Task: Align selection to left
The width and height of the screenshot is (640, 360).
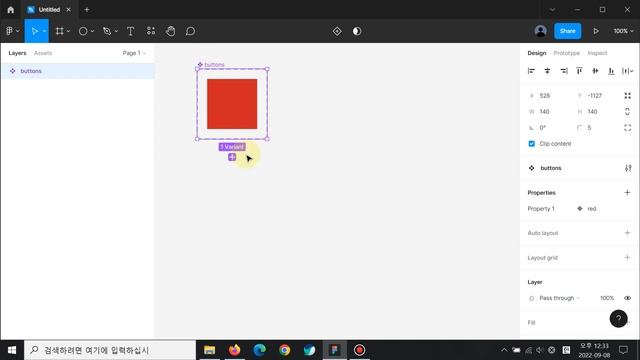Action: [x=531, y=71]
